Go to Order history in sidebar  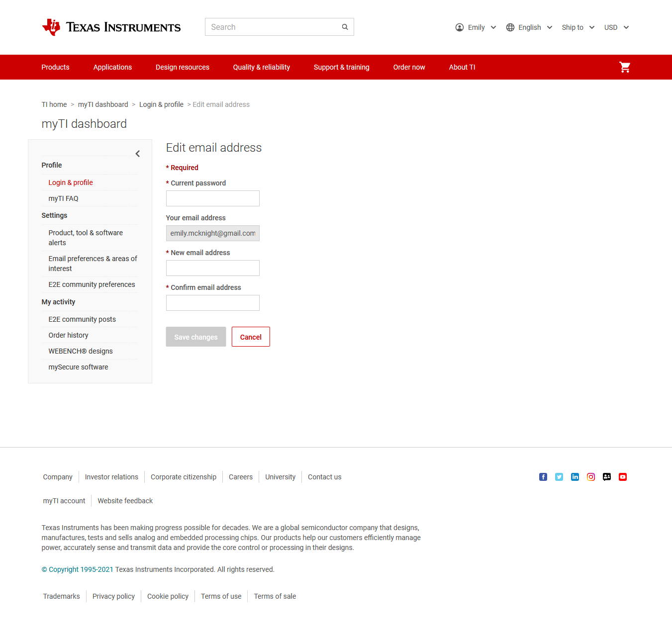68,335
